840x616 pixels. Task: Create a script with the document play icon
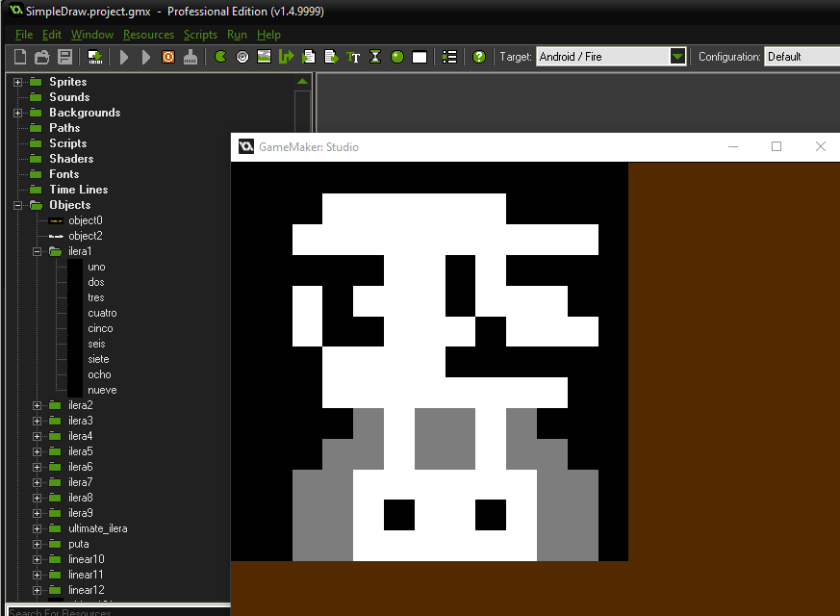click(x=309, y=57)
